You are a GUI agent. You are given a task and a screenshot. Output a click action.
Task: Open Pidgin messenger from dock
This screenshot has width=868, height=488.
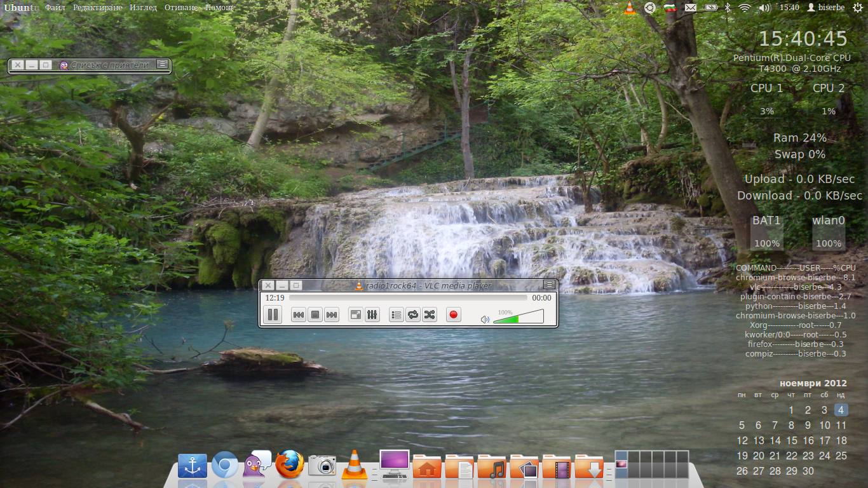257,464
